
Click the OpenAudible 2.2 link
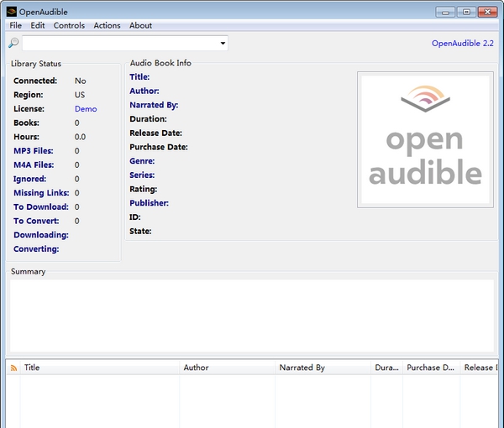point(463,43)
